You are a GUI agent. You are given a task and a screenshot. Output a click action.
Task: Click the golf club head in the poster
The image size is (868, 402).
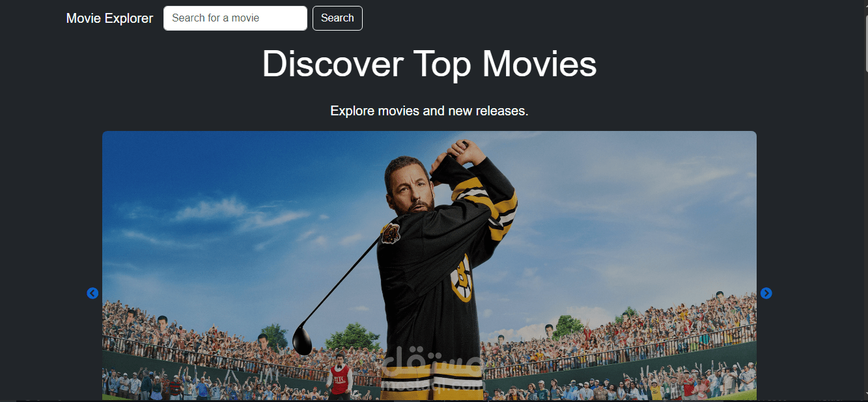click(x=303, y=339)
